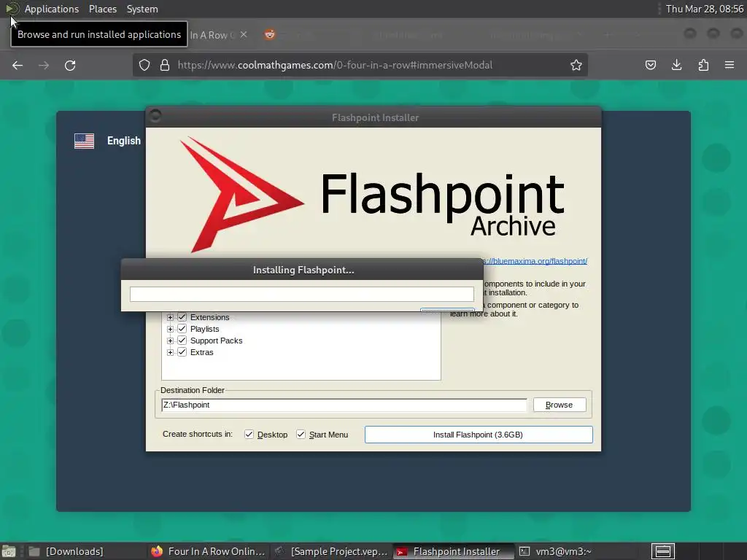Viewport: 747px width, 560px height.
Task: Uncheck the Start Menu shortcut checkbox
Action: 301,435
